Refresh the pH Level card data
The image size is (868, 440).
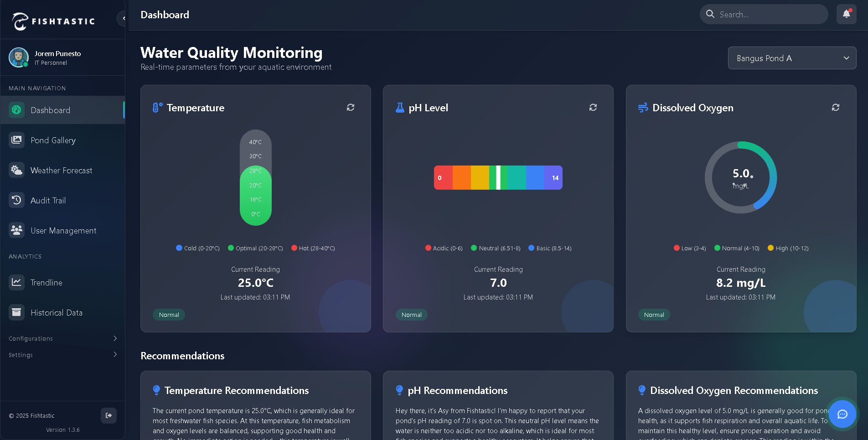[593, 107]
